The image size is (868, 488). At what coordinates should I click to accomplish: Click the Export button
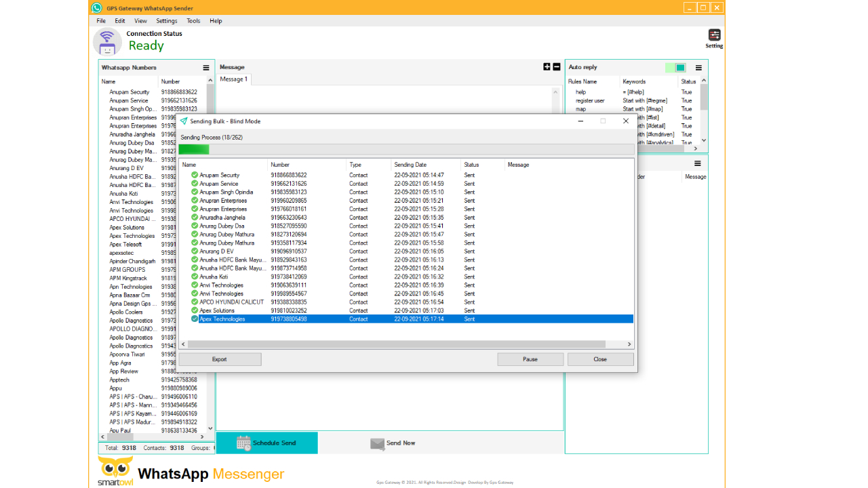coord(220,359)
